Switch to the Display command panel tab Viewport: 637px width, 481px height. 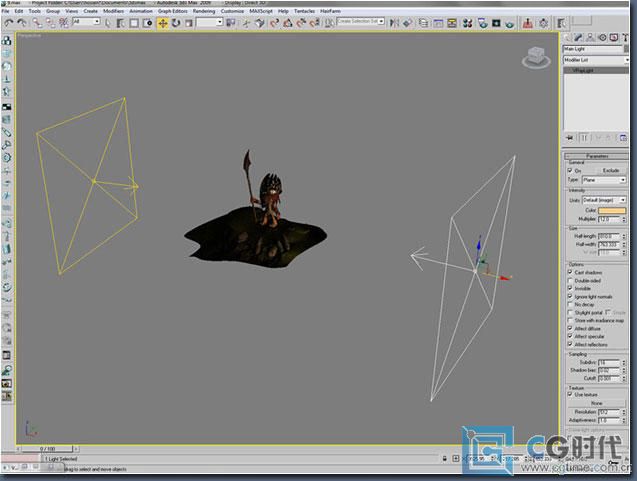coord(614,38)
